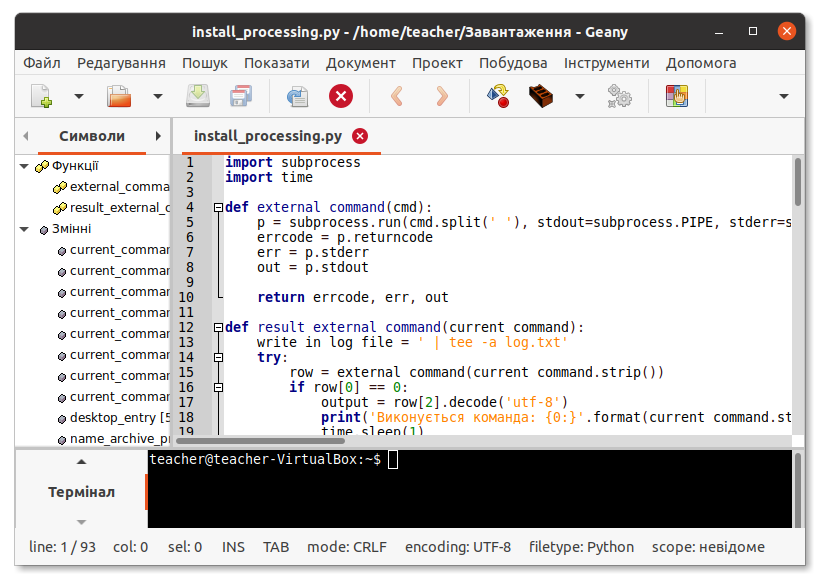Screen dimensions: 824x584
Task: Toggle the fold marker on the try line
Action: point(217,358)
